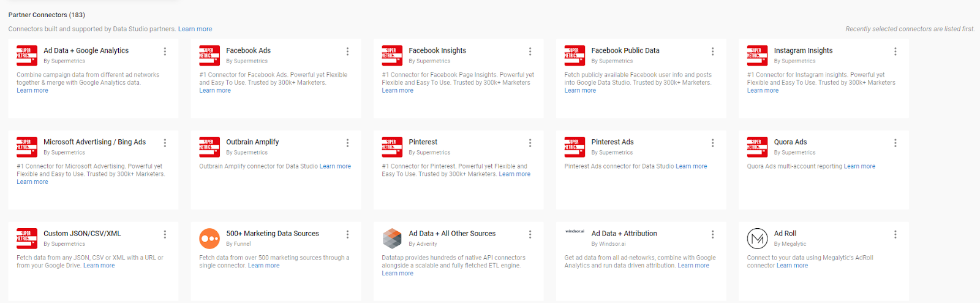This screenshot has width=980, height=303.
Task: Click Learn more on the Instagram Insights card
Action: click(763, 90)
